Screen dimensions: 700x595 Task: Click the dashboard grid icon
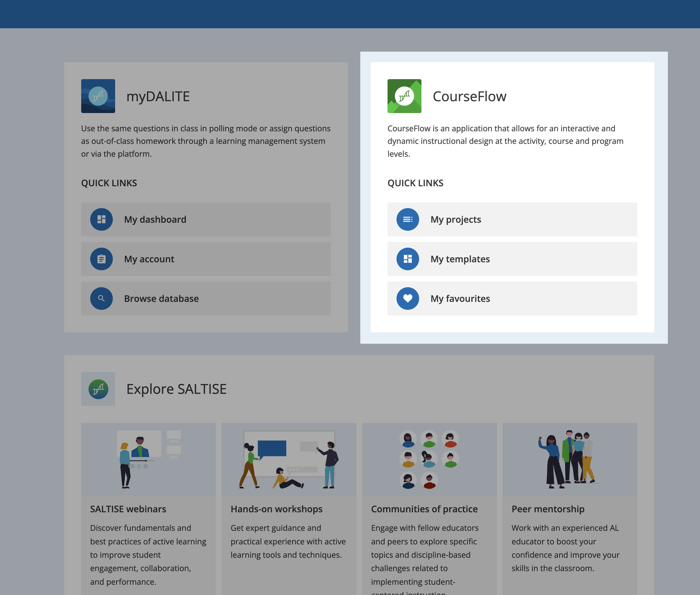[x=101, y=219]
